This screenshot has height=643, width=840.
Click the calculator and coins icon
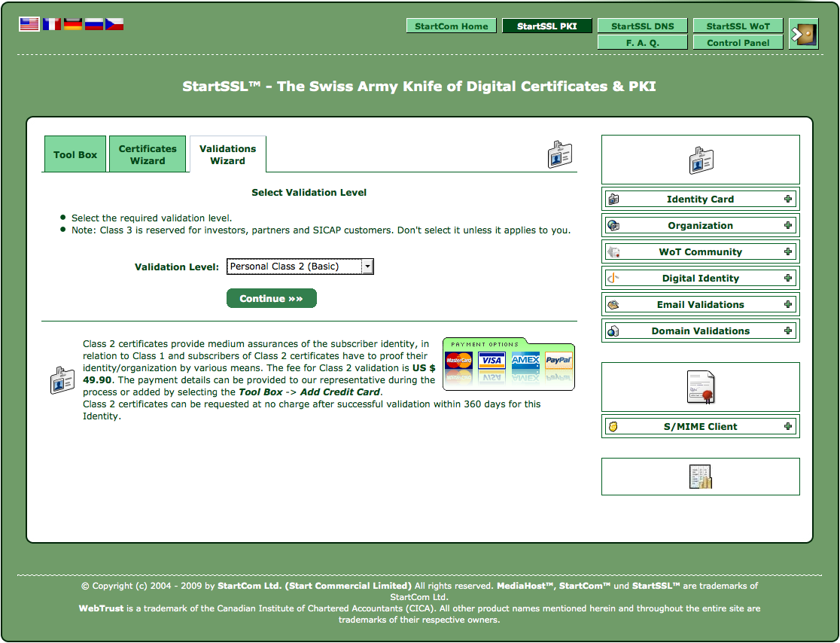coord(701,477)
